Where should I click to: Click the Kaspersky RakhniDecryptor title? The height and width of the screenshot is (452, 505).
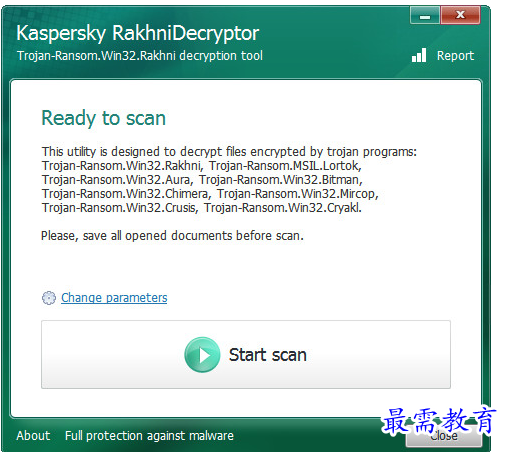pos(138,33)
